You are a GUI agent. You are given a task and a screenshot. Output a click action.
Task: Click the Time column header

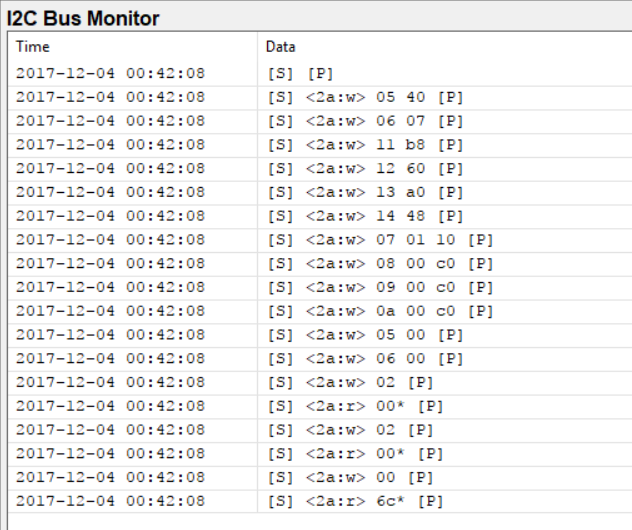33,47
